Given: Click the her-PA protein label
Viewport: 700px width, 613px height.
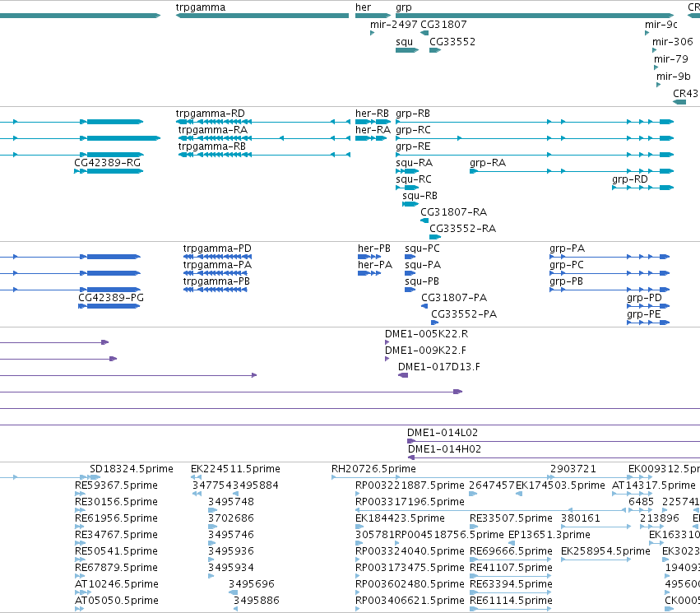Looking at the screenshot, I should pos(375,265).
